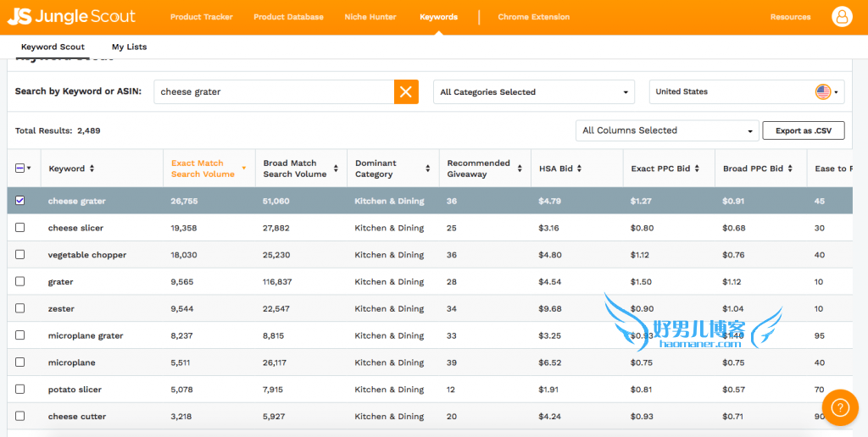Sort by Keyword column arrows
Screen dimensions: 868x437
(x=92, y=169)
